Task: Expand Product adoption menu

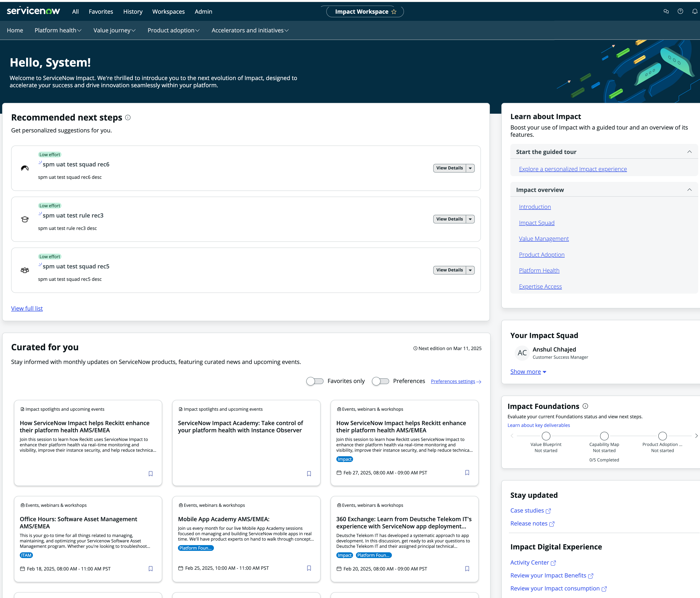Action: 174,30
